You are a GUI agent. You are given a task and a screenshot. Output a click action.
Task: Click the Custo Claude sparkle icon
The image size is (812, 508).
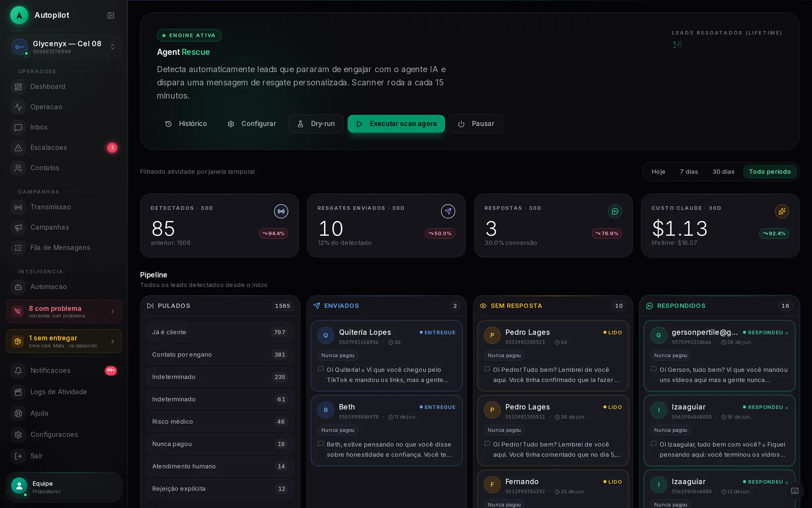pos(782,211)
